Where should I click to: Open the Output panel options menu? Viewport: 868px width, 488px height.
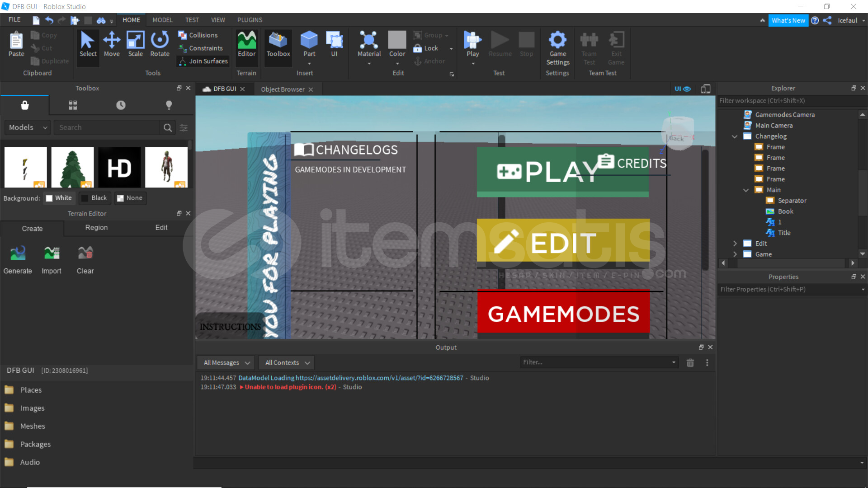[x=707, y=362]
